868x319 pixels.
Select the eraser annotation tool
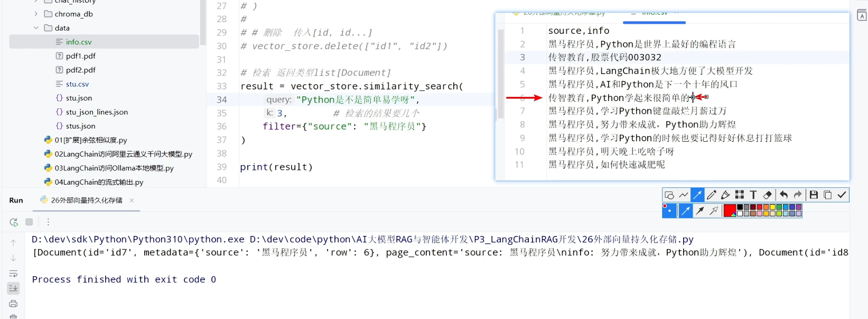pos(768,195)
